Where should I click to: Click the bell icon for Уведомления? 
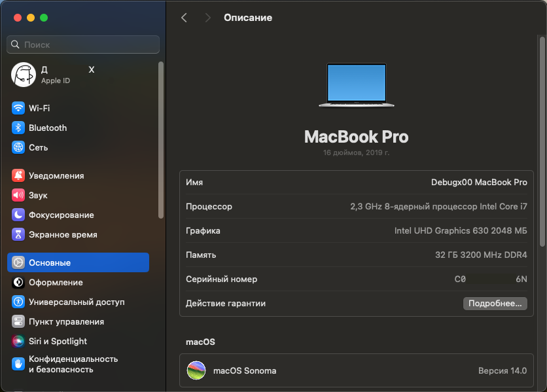[18, 175]
